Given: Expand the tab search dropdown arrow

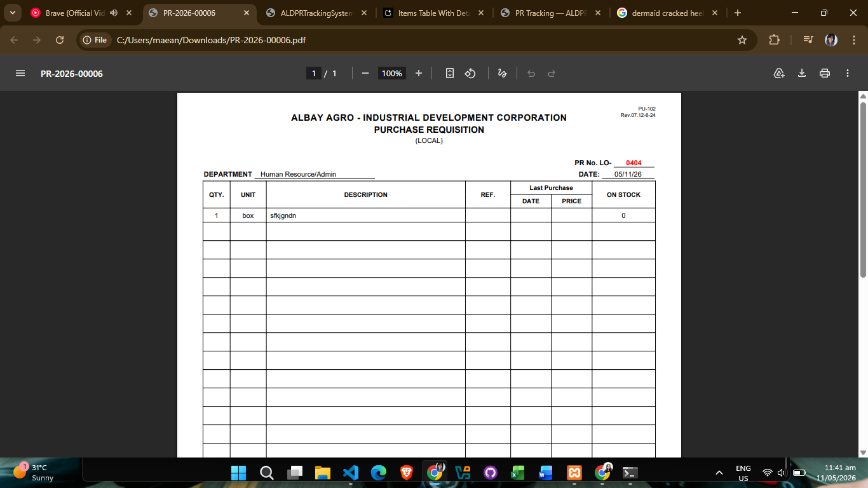Looking at the screenshot, I should coord(12,13).
